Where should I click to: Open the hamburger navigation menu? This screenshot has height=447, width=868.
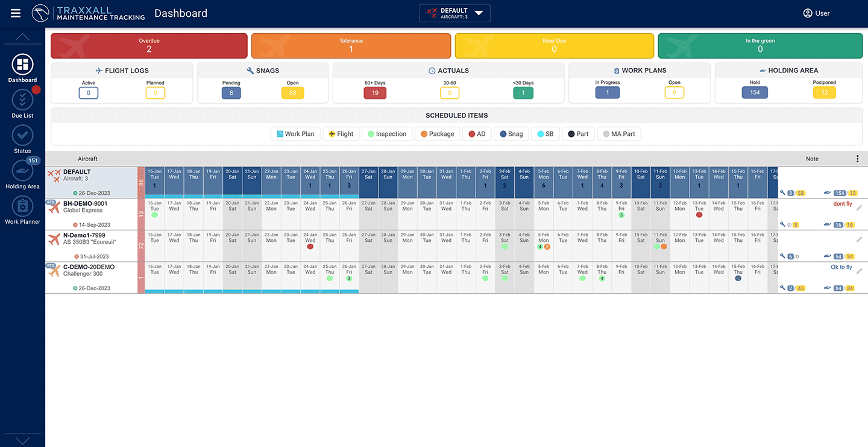click(15, 13)
